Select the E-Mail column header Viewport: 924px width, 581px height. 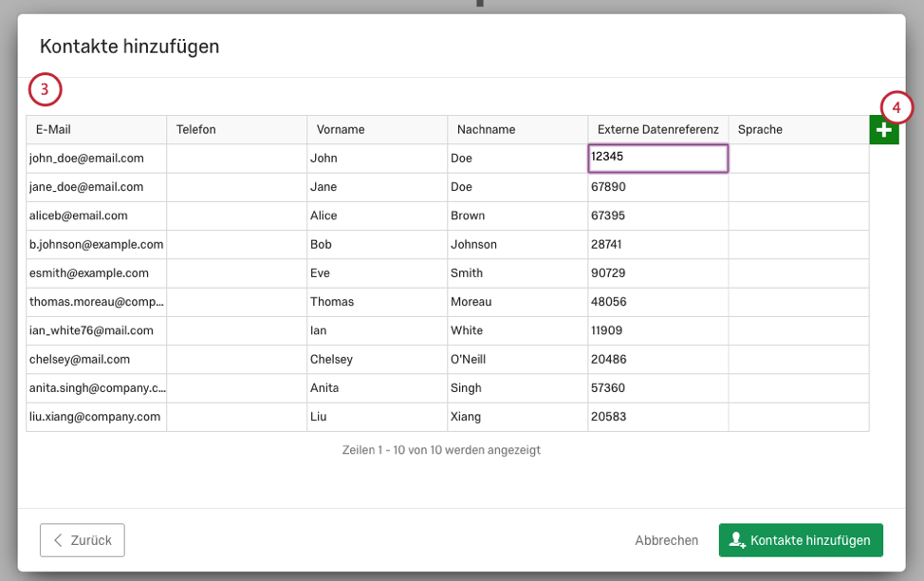coord(97,130)
